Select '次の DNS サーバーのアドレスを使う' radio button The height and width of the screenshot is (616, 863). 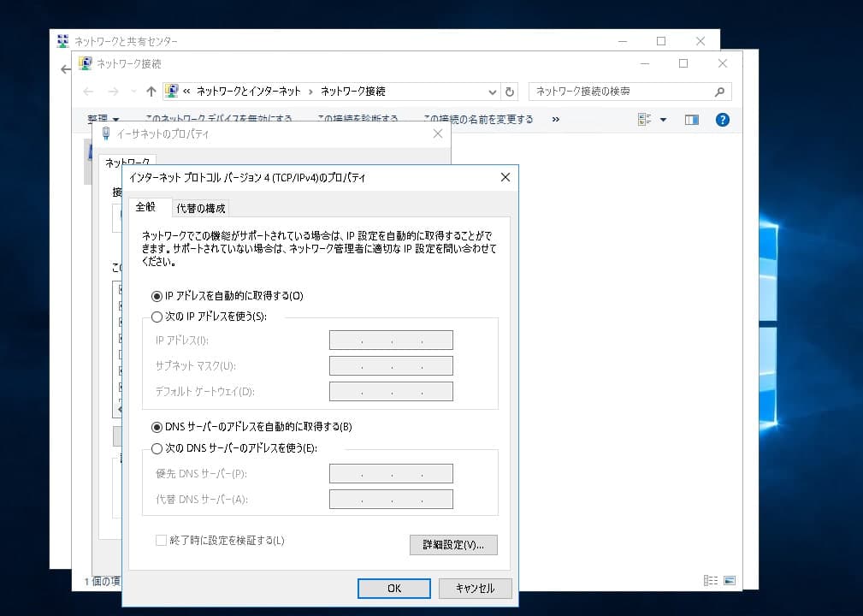pyautogui.click(x=157, y=448)
